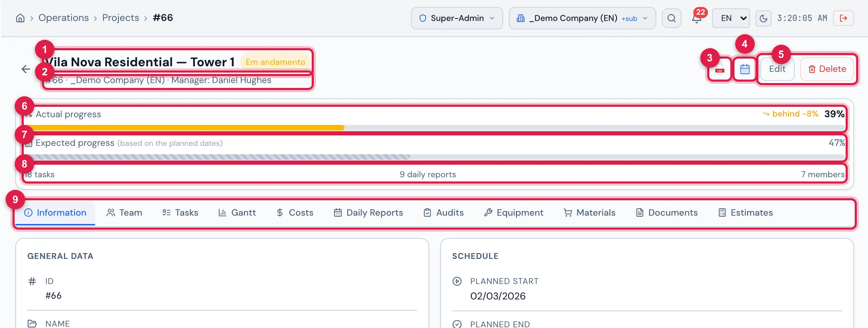Open the Daily Reports tab
Image resolution: width=868 pixels, height=328 pixels.
pos(368,213)
